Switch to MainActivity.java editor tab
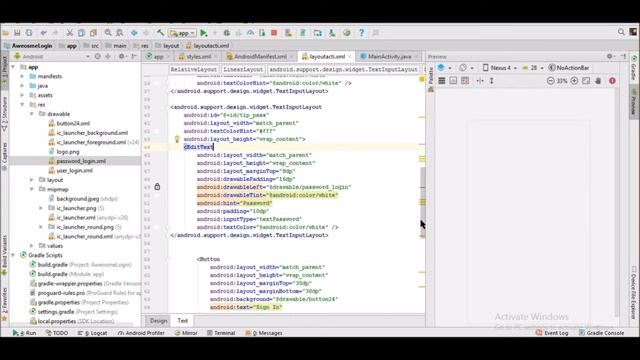 388,57
